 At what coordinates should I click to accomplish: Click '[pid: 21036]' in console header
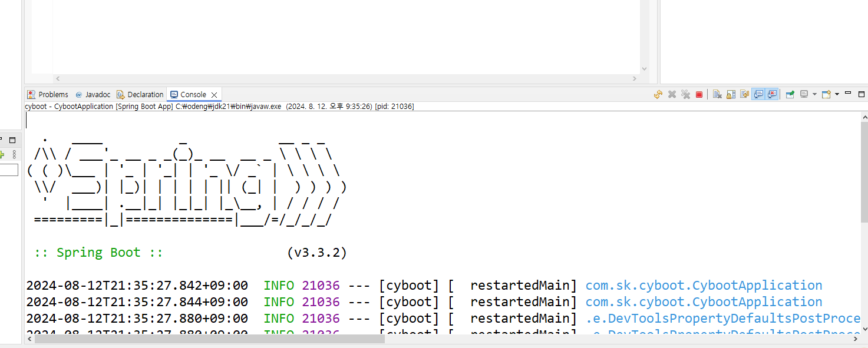394,107
